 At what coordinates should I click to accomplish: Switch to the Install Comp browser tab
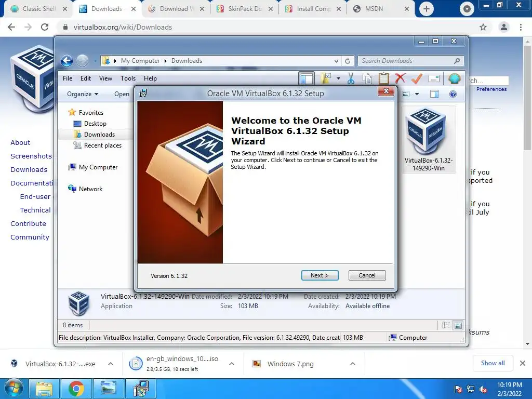click(x=313, y=9)
